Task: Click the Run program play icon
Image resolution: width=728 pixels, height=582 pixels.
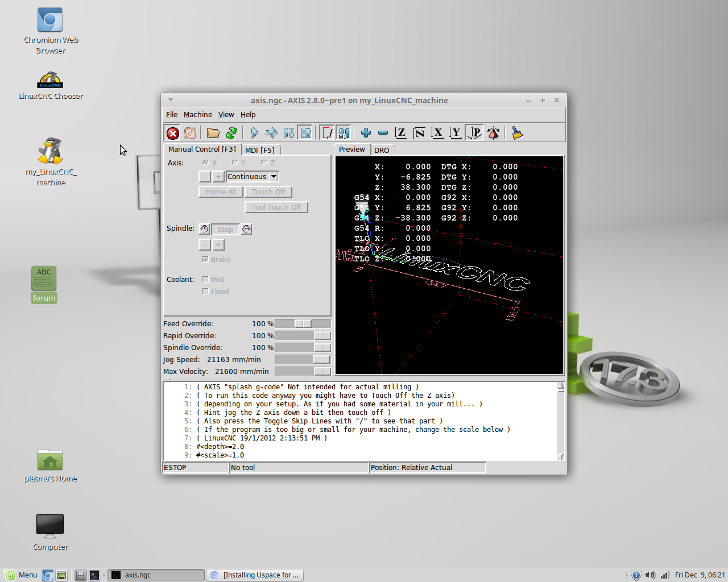Action: coord(254,132)
